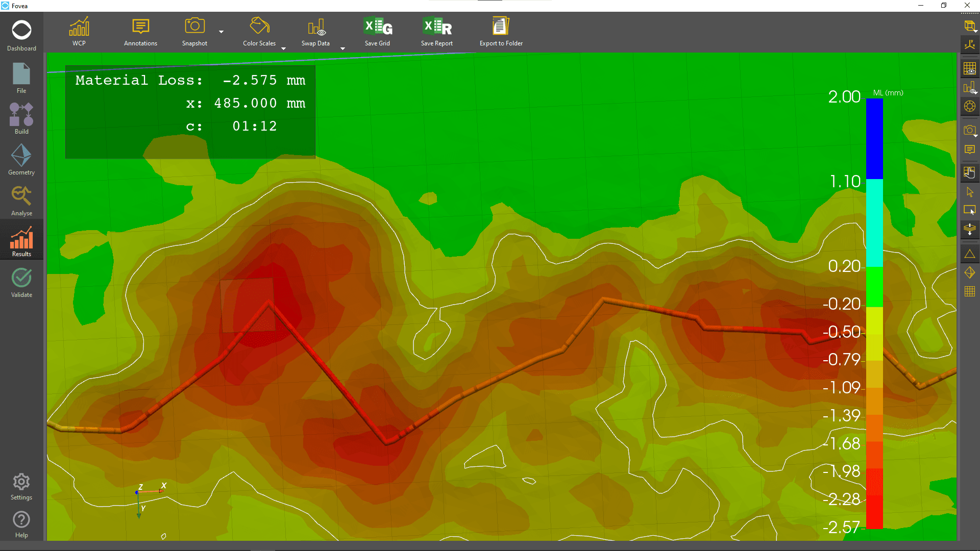Viewport: 980px width, 551px height.
Task: Click the bottom grid mesh icon
Action: pos(970,291)
